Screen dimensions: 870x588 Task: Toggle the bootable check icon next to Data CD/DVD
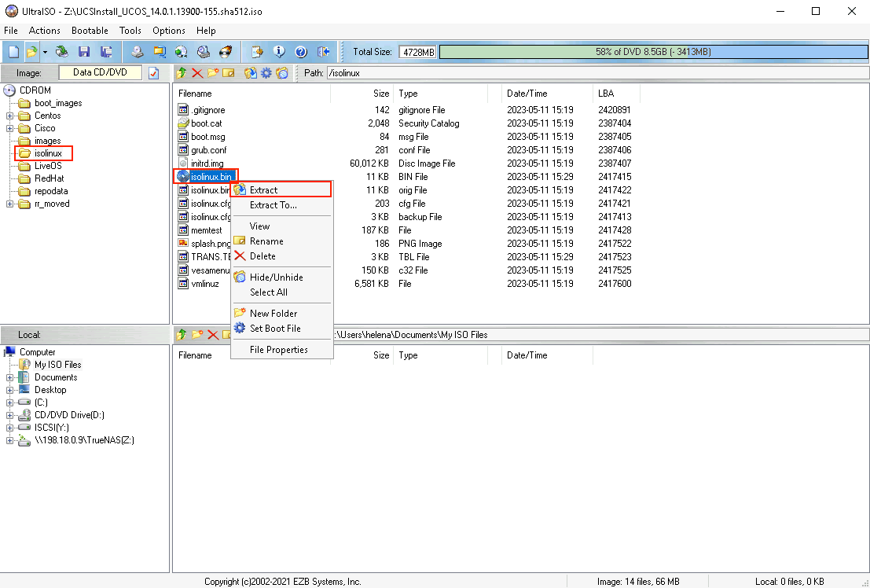point(153,73)
